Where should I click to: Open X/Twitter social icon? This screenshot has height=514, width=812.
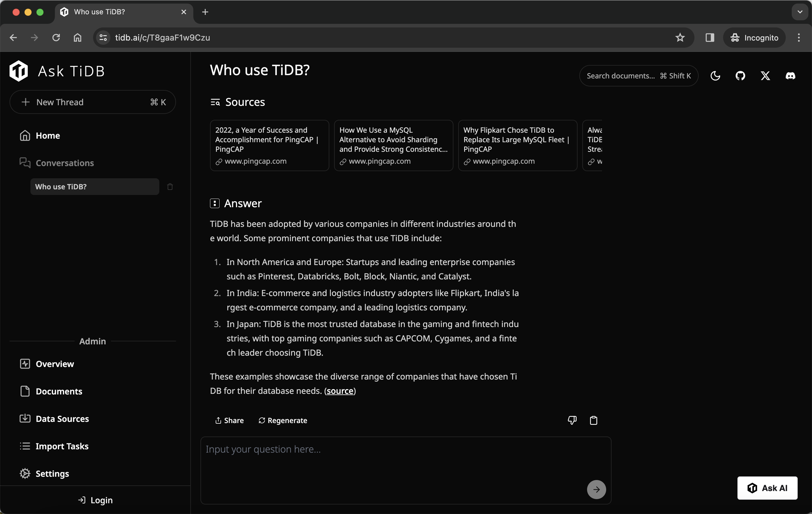coord(765,76)
